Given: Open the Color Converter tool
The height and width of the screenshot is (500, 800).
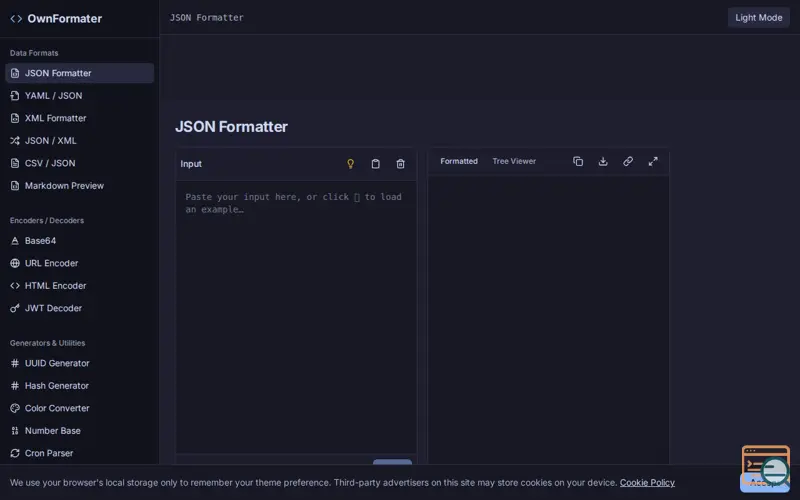Looking at the screenshot, I should [x=80, y=408].
